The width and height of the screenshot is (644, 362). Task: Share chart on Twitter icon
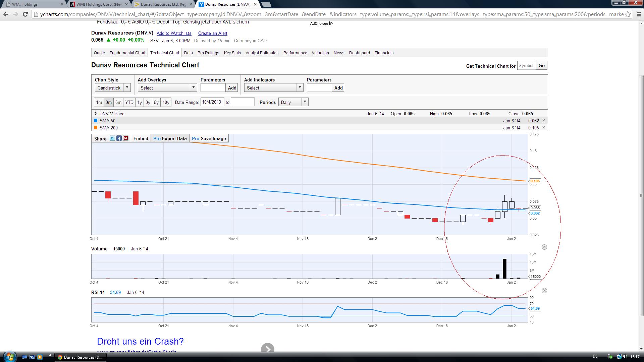pos(112,138)
